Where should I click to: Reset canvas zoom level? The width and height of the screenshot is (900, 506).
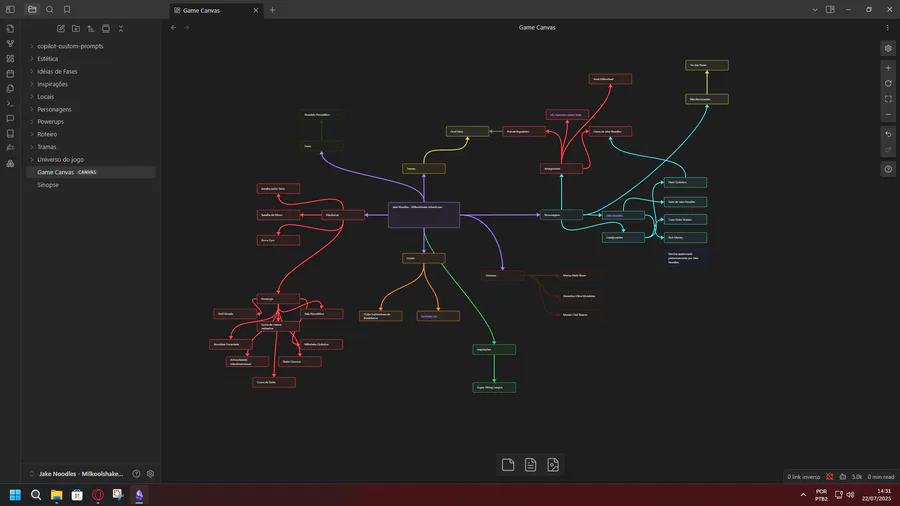888,84
